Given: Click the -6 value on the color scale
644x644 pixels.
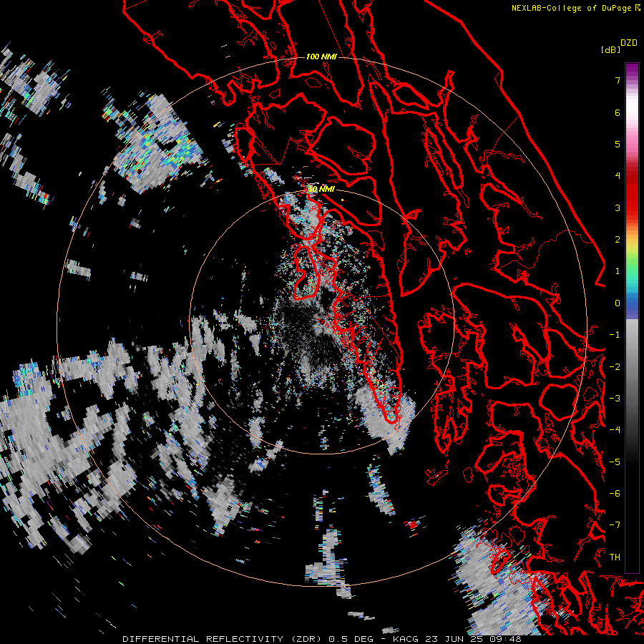Looking at the screenshot, I should tap(615, 494).
